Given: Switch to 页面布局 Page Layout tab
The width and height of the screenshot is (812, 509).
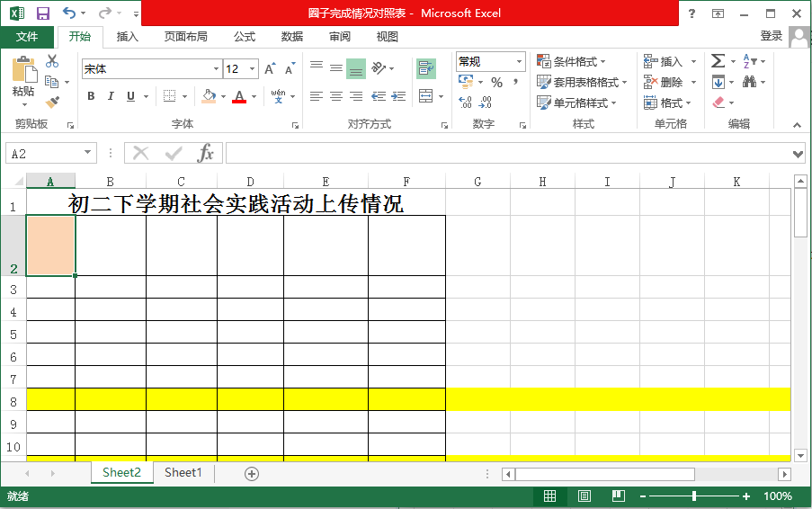Looking at the screenshot, I should 186,36.
